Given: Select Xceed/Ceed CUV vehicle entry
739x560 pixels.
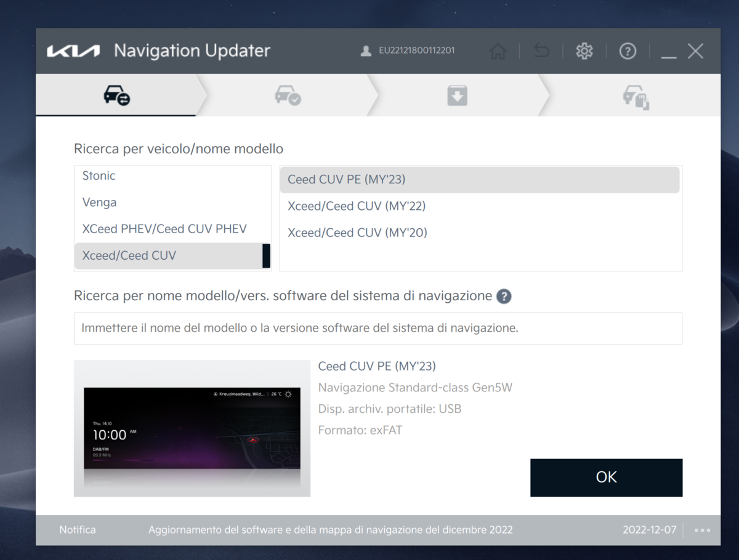Looking at the screenshot, I should click(168, 255).
